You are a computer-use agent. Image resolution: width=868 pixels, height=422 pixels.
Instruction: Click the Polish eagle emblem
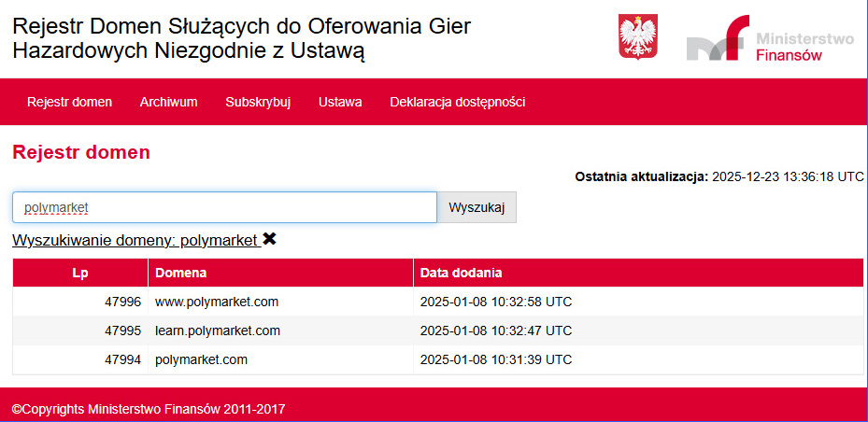[x=638, y=36]
